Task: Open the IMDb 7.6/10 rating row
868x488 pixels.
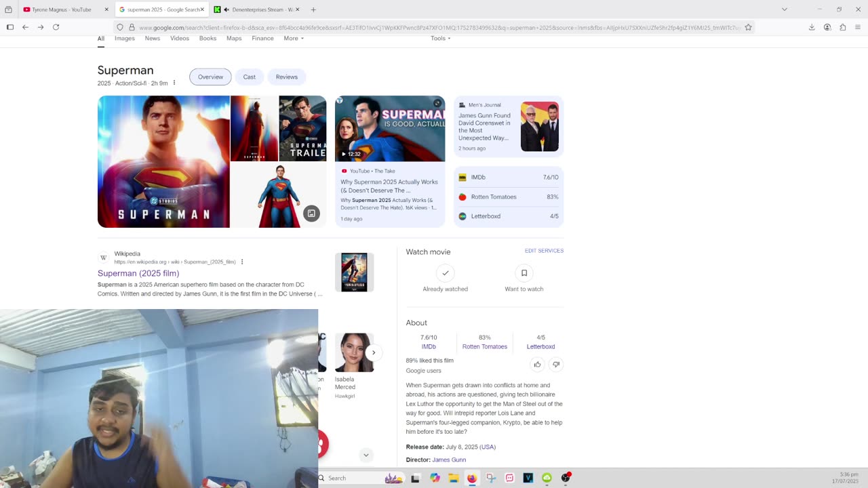Action: click(509, 177)
